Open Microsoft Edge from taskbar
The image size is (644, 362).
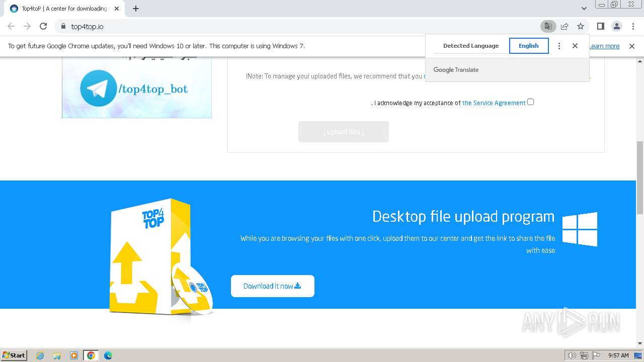tap(108, 355)
